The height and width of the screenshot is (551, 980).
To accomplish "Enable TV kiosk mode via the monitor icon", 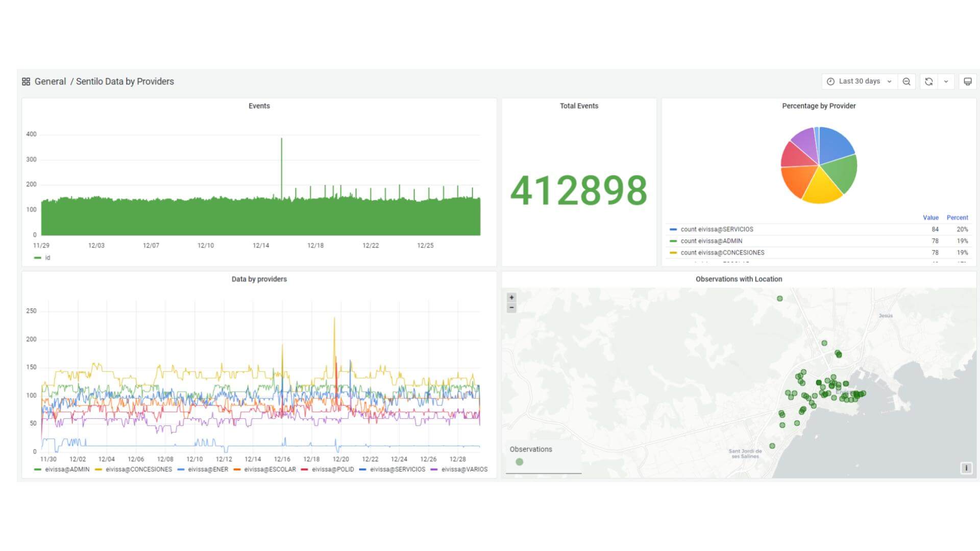I will pos(968,81).
